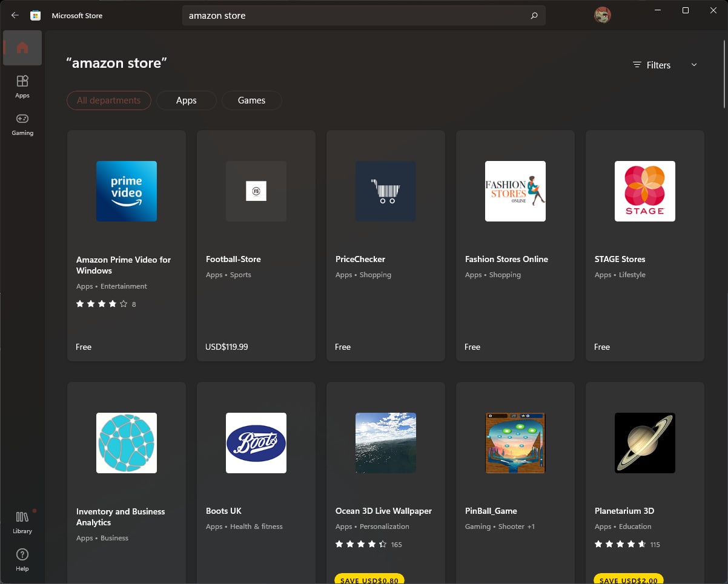This screenshot has height=584, width=728.
Task: Click Apps • Business category text
Action: tap(102, 538)
